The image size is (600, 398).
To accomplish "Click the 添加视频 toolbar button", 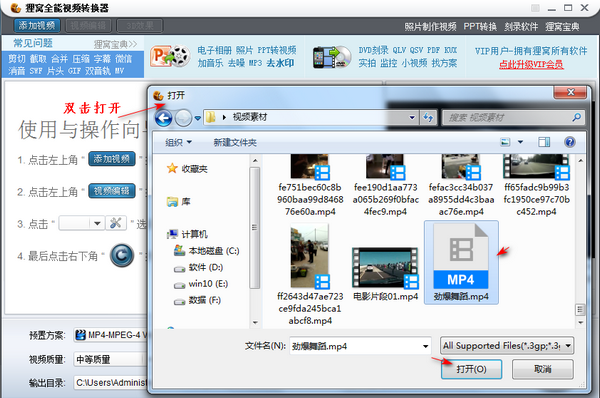I will point(37,26).
